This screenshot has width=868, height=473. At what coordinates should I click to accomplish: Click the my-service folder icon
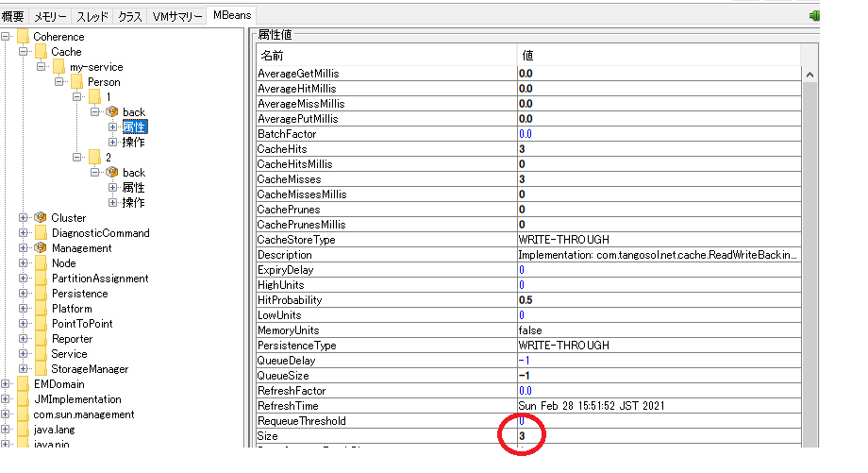point(59,66)
